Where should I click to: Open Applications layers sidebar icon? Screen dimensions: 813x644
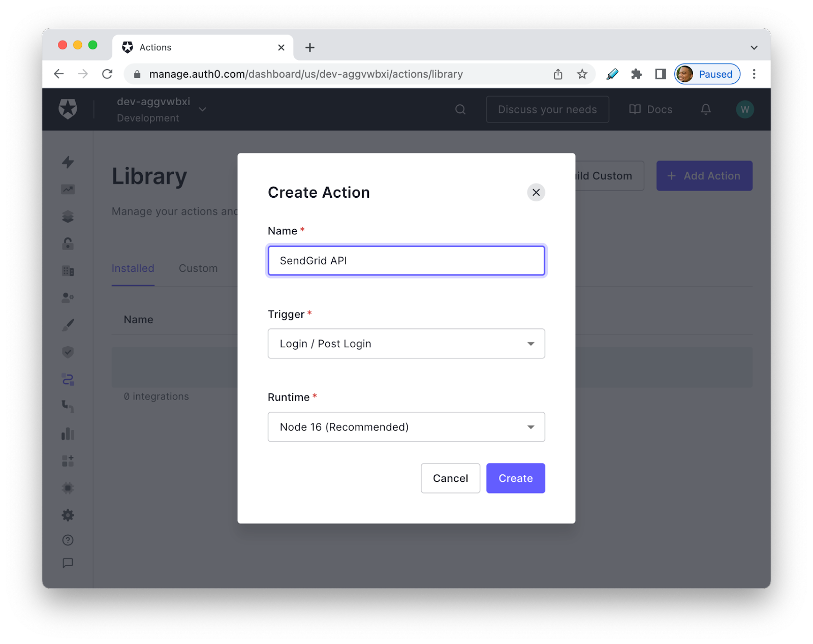68,217
